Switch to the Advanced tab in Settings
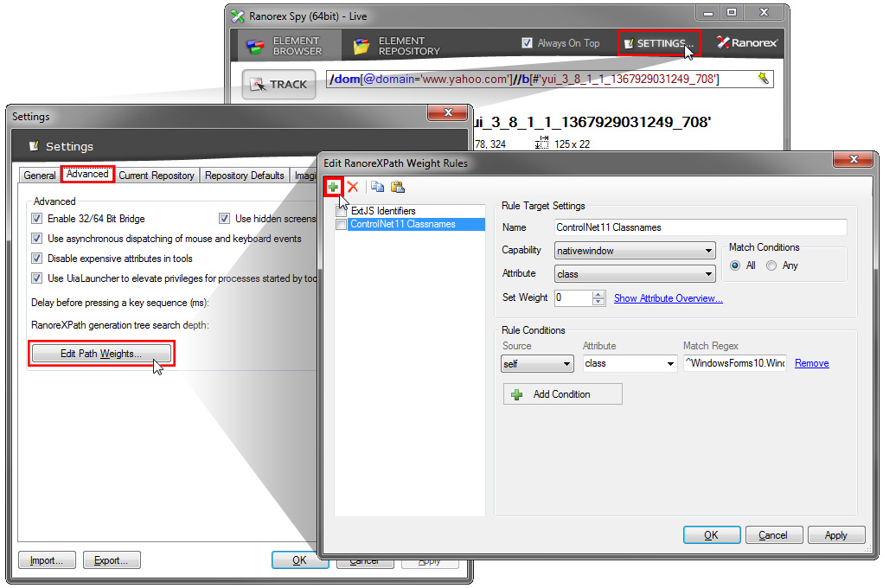Image resolution: width=883 pixels, height=588 pixels. pyautogui.click(x=87, y=174)
